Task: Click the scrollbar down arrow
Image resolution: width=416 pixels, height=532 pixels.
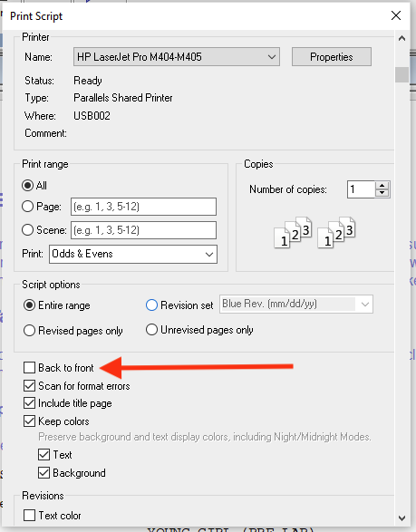Action: click(x=401, y=518)
